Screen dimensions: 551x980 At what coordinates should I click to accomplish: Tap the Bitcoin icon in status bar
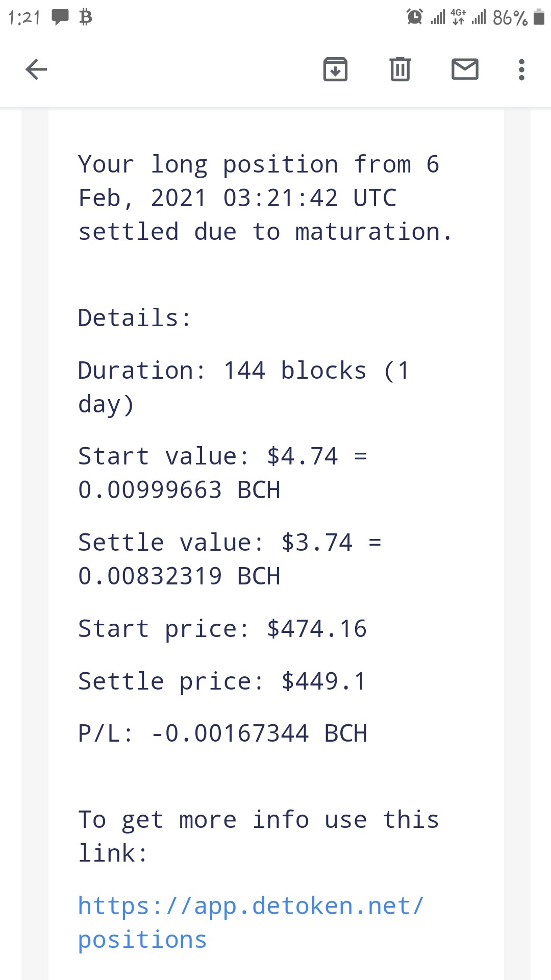click(86, 17)
